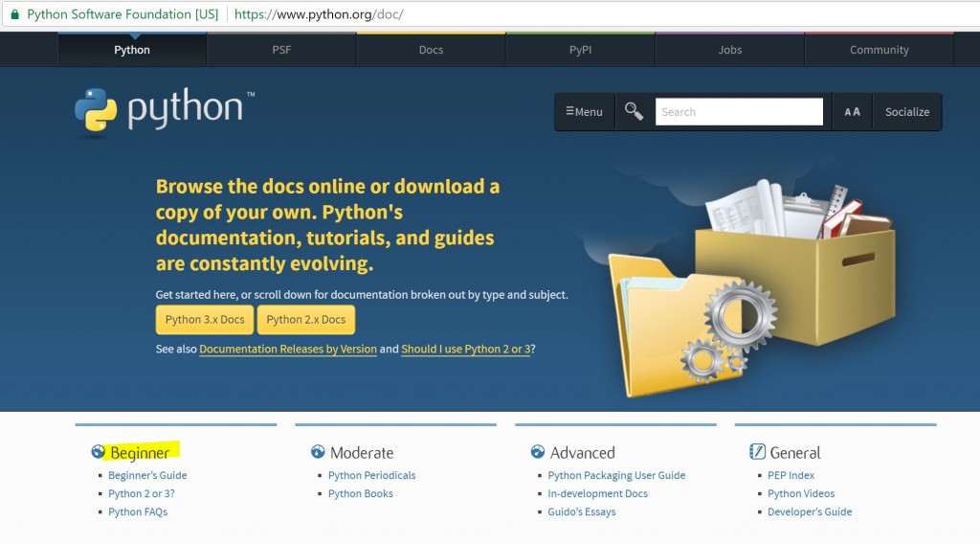
Task: Click the 'Browse the docs online' headline text
Action: click(x=327, y=224)
